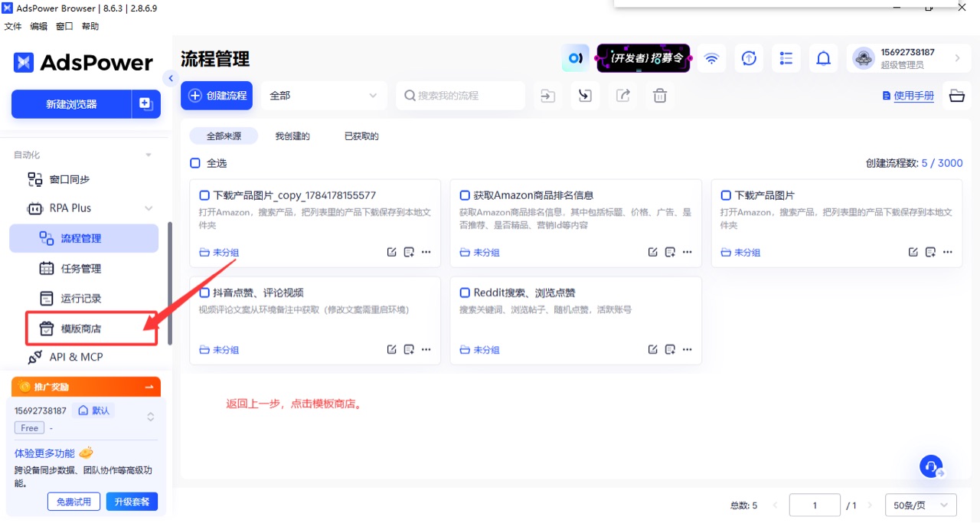Screen dimensions: 980x523
Task: Collapse the sidebar with arrow toggle
Action: tap(171, 79)
